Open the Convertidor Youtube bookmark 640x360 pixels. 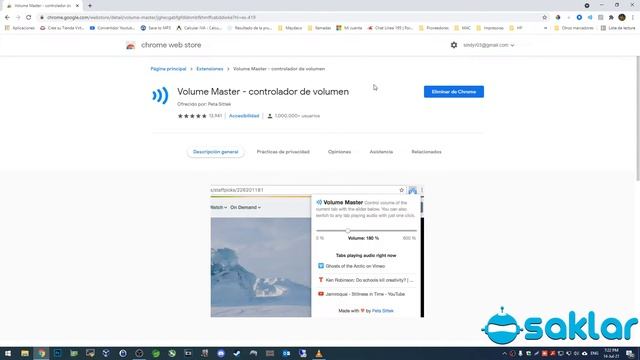(x=112, y=28)
